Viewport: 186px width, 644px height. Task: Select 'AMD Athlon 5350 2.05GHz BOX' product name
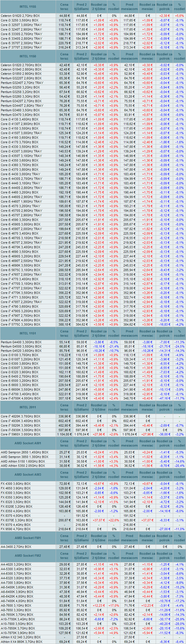[23, 466]
